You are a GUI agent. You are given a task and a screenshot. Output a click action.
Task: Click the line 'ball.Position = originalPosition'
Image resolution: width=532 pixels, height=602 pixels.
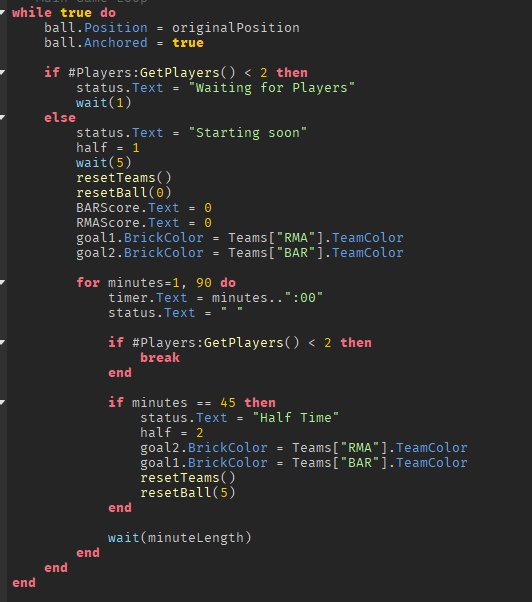pyautogui.click(x=172, y=28)
